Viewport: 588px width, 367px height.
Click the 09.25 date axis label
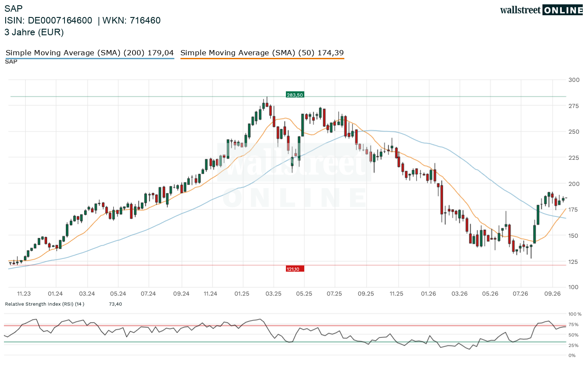pyautogui.click(x=366, y=294)
